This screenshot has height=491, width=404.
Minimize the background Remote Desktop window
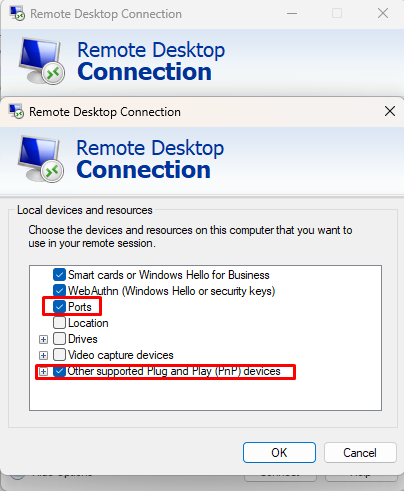pos(292,13)
